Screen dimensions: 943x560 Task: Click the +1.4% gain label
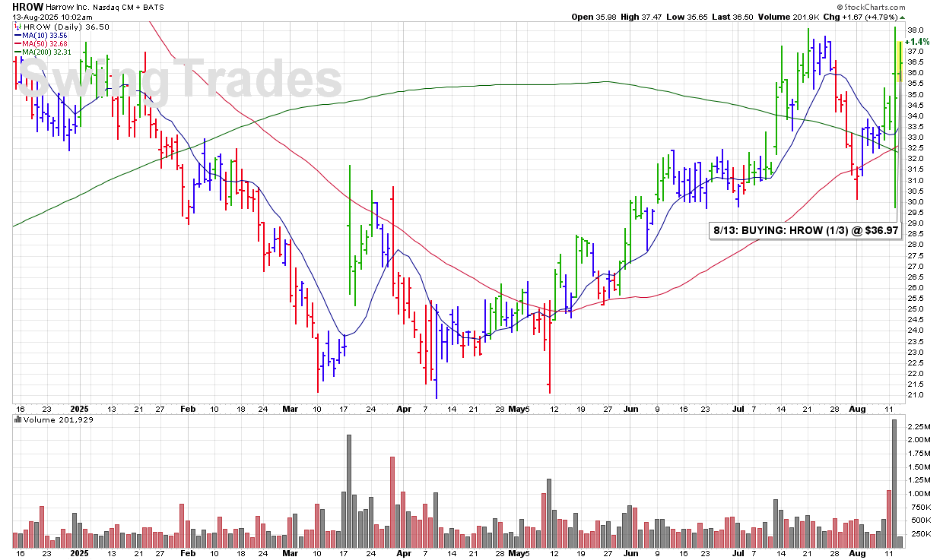coord(917,41)
